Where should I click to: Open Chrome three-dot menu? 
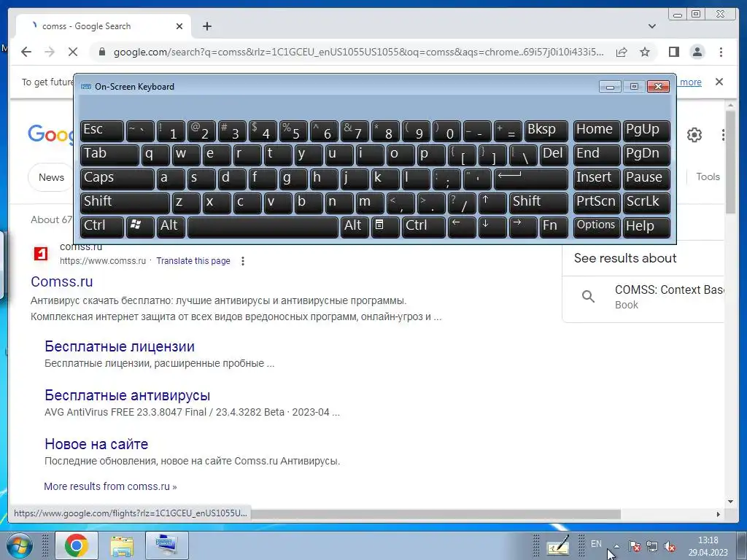pos(721,52)
